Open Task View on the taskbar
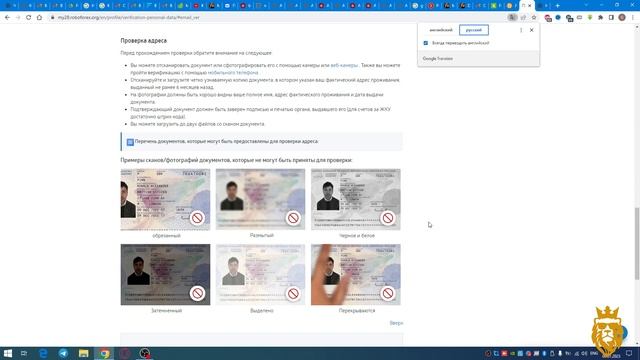Image resolution: width=640 pixels, height=360 pixels. tap(24, 353)
